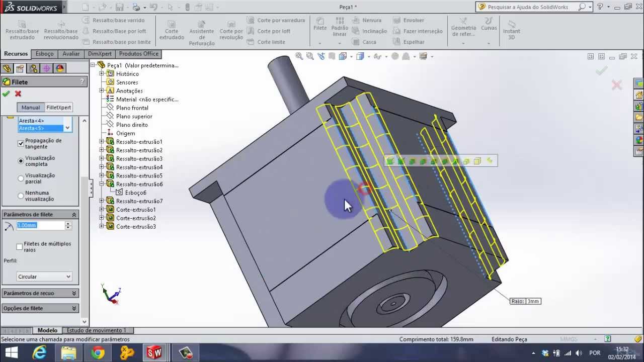Screen dimensions: 644x362
Task: Click the Ressalto/base extrudado tool
Action: pos(22,30)
